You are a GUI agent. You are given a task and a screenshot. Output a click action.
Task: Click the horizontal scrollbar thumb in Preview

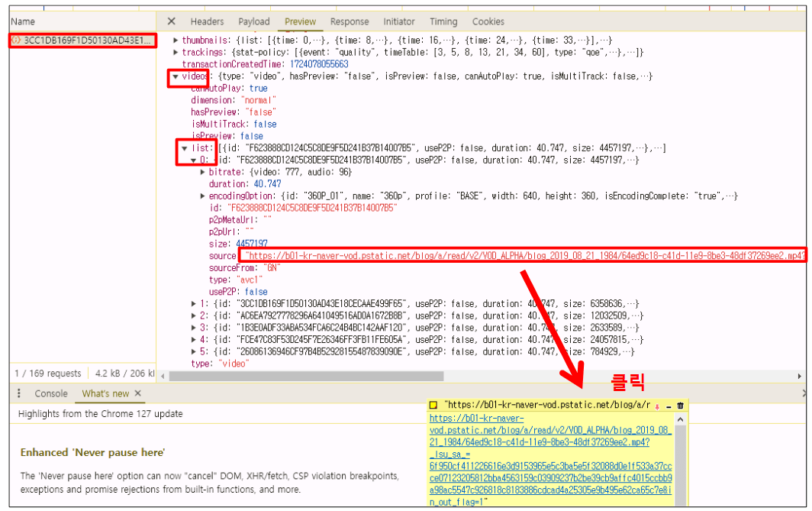point(306,376)
